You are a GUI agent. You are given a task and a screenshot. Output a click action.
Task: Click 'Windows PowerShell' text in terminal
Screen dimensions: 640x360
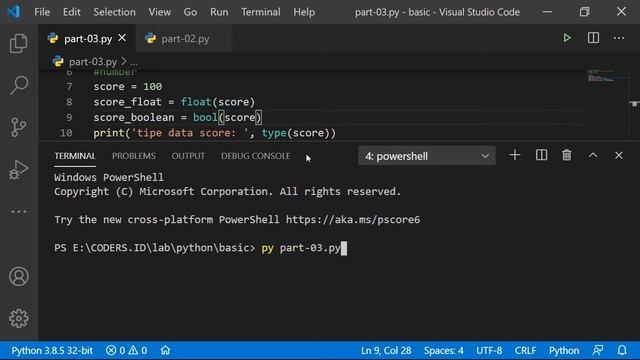pos(109,178)
